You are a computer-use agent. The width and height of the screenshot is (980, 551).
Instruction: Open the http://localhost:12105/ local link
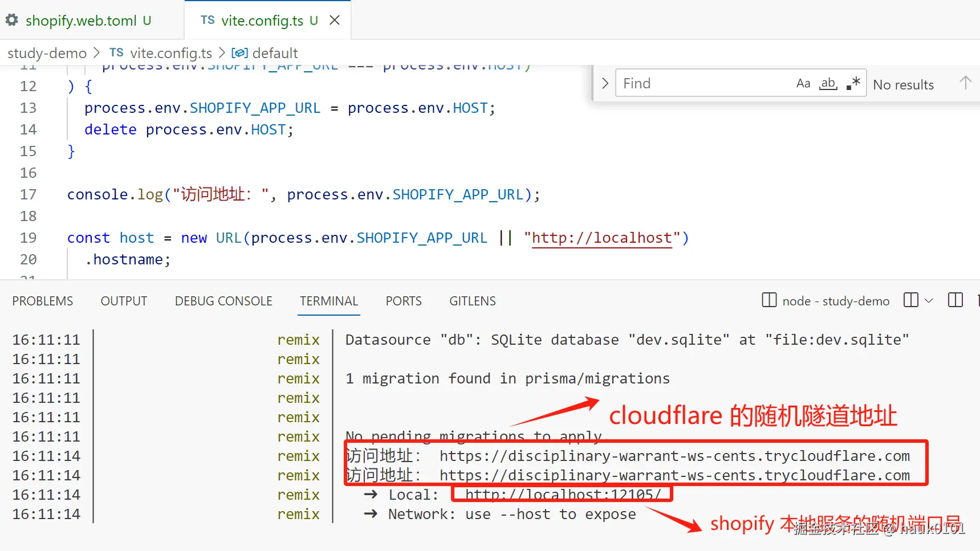[563, 495]
